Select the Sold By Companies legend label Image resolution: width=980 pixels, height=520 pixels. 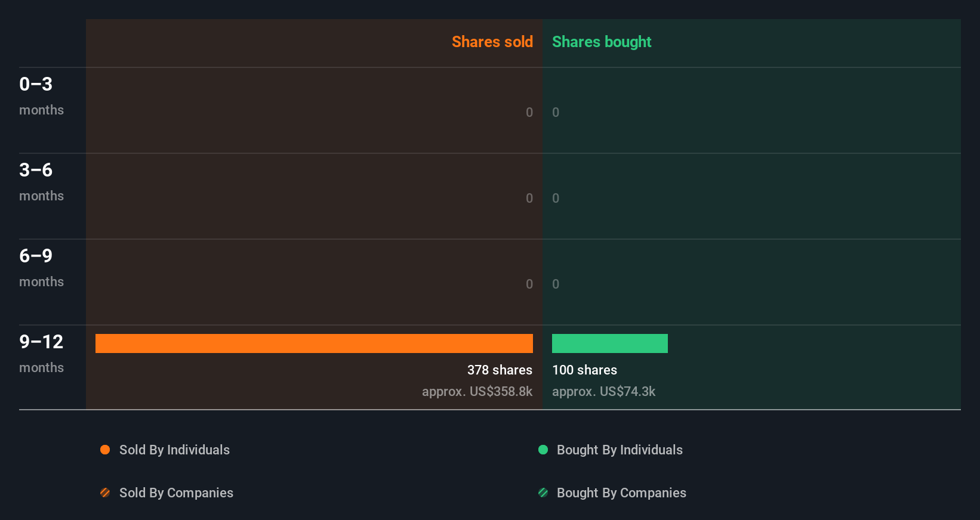coord(176,493)
